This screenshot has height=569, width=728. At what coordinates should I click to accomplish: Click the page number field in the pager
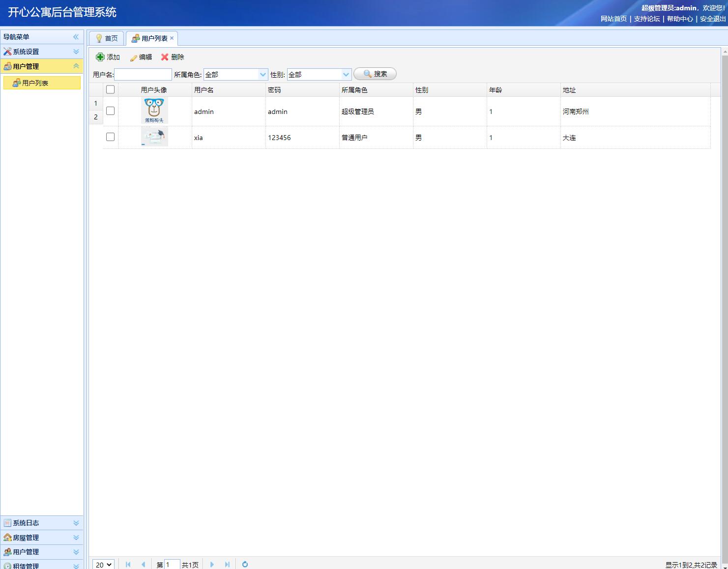(172, 565)
